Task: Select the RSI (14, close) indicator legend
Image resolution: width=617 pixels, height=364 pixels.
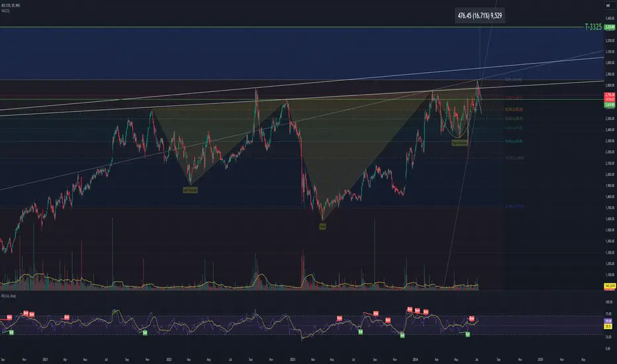Action: (8, 296)
